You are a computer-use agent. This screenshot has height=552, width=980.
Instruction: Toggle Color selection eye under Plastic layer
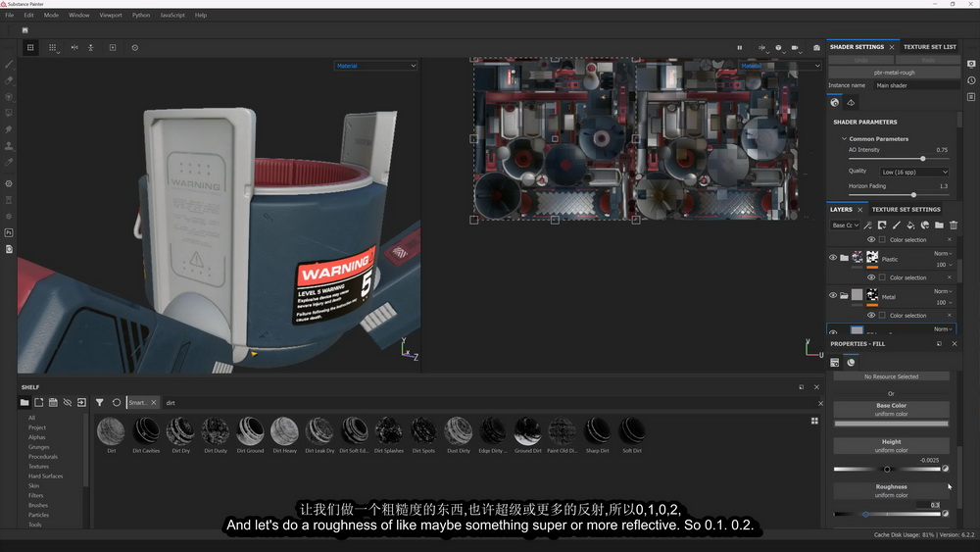point(870,277)
